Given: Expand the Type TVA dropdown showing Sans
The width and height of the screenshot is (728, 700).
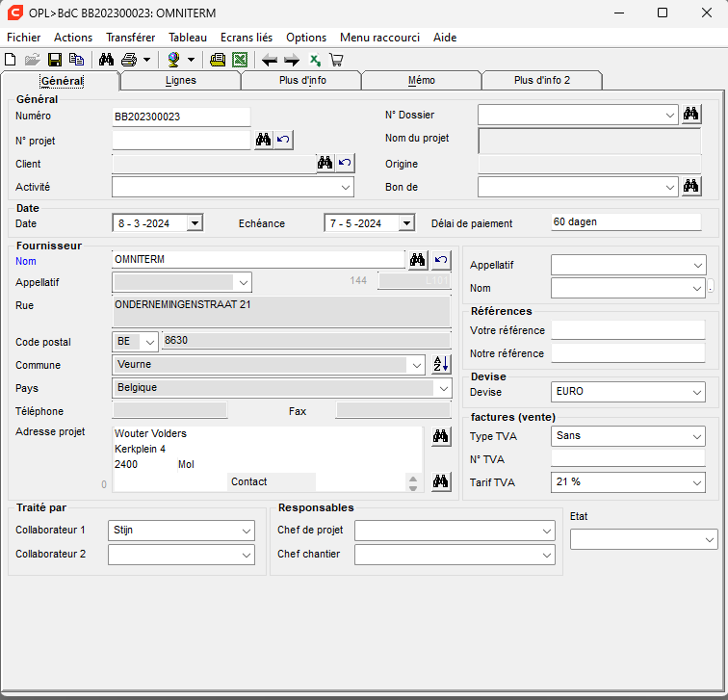Looking at the screenshot, I should pos(697,437).
